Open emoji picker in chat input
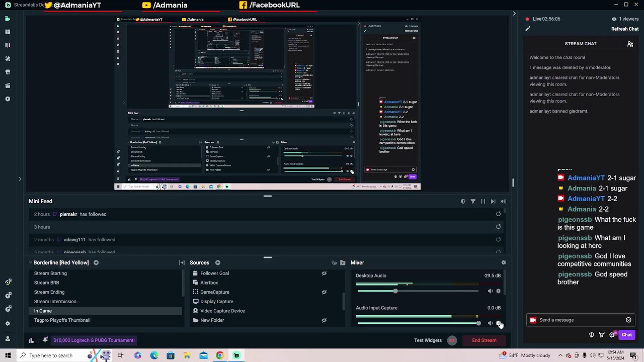The width and height of the screenshot is (644, 362). tap(628, 320)
